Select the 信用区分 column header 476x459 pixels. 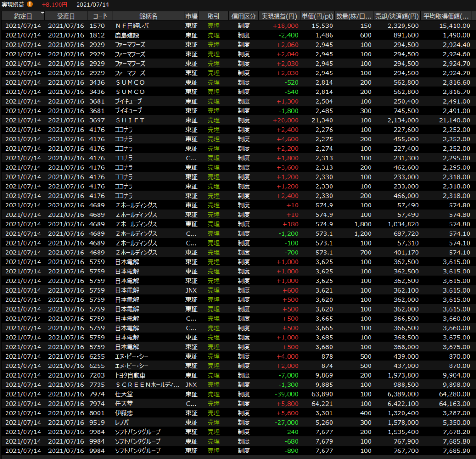click(x=244, y=16)
